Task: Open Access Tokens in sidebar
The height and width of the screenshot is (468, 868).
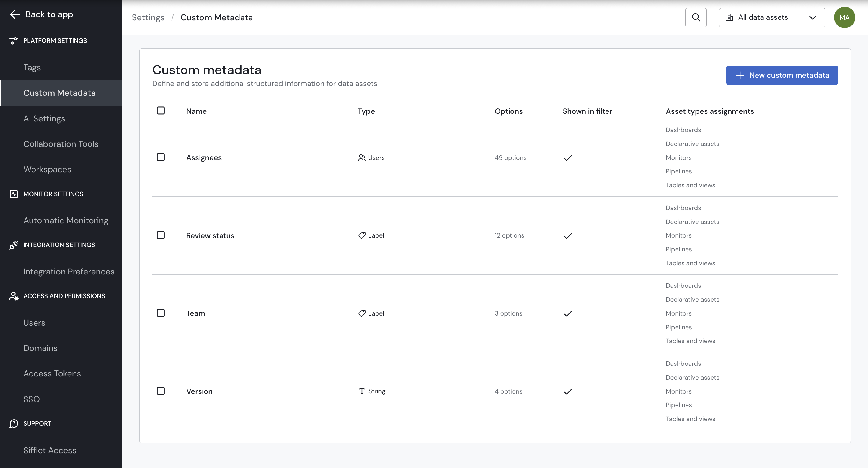Action: click(x=52, y=373)
